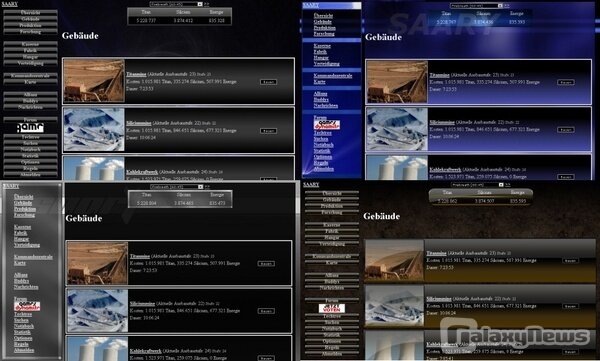The image size is (600, 361).
Task: Open Hangar link in silver skin menu
Action: (21, 239)
